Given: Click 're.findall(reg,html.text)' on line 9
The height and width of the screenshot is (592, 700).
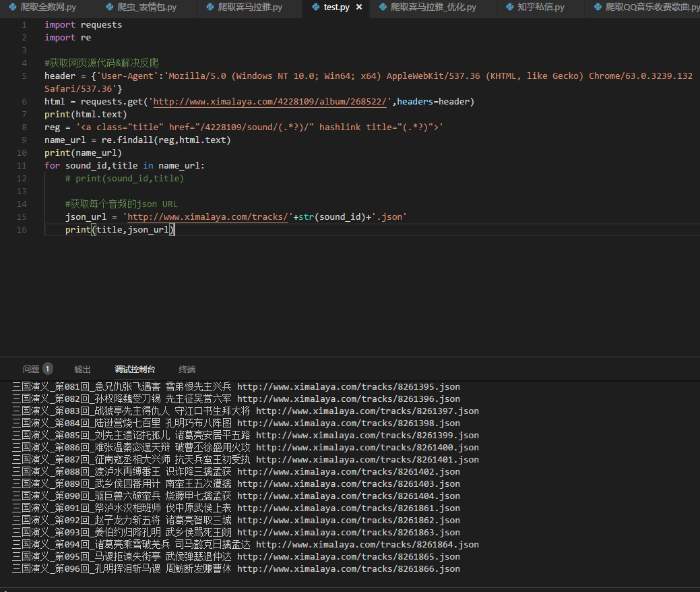Looking at the screenshot, I should [166, 140].
